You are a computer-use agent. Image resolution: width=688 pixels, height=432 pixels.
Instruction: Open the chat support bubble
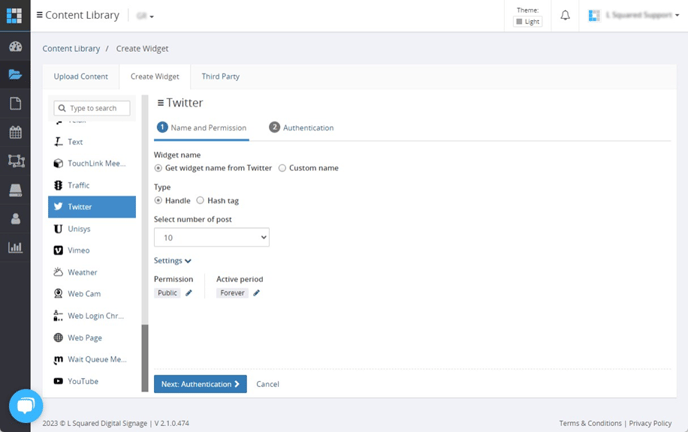(x=26, y=406)
